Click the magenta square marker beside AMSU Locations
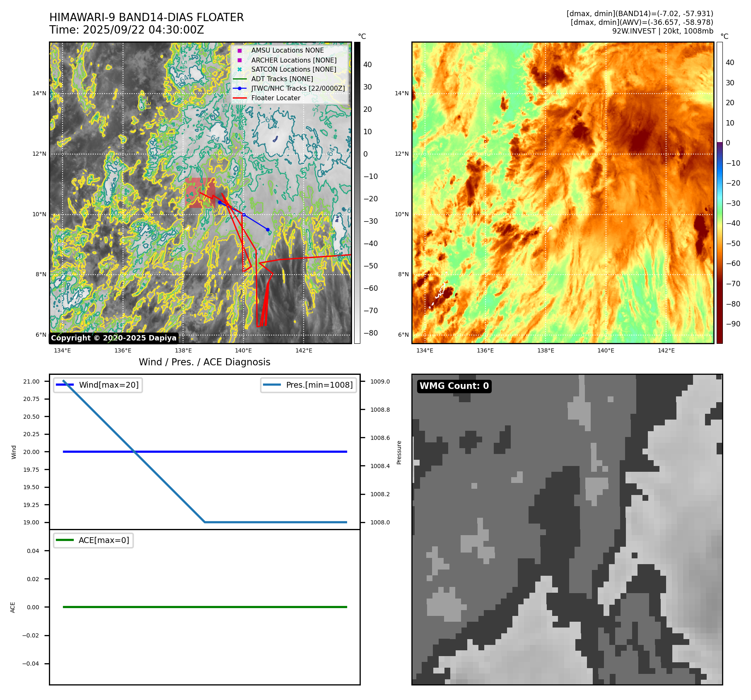This screenshot has height=700, width=751. 239,51
